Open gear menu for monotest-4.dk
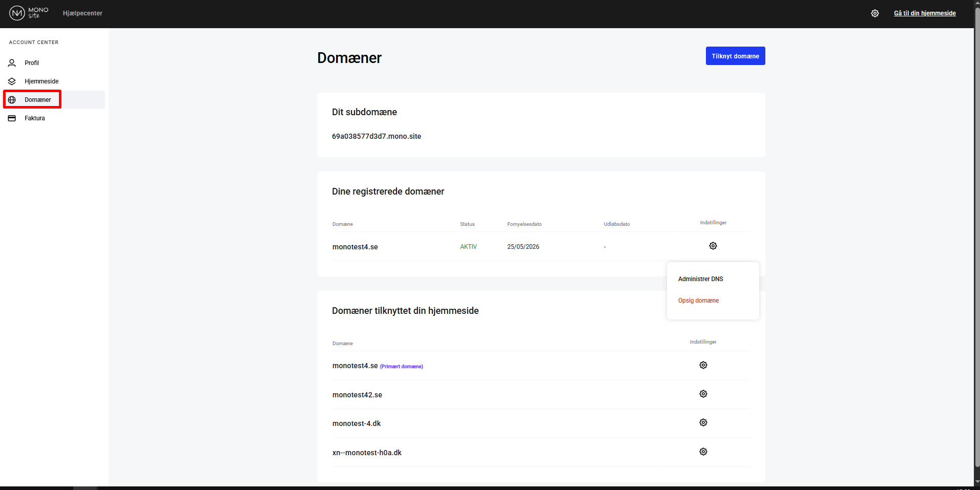 (x=703, y=422)
